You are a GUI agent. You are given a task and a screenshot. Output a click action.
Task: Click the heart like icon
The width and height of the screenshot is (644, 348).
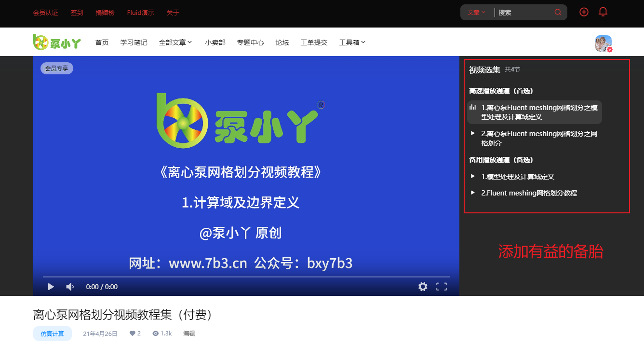click(x=133, y=334)
